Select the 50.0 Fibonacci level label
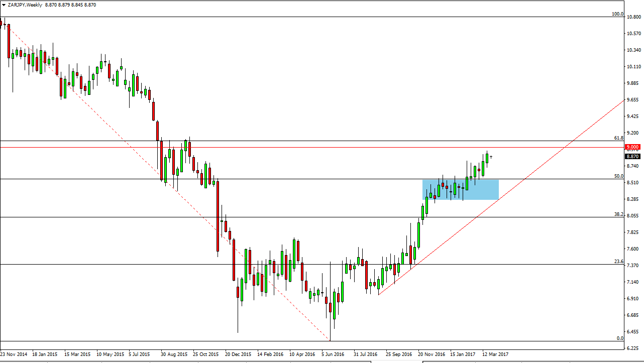 pyautogui.click(x=618, y=176)
